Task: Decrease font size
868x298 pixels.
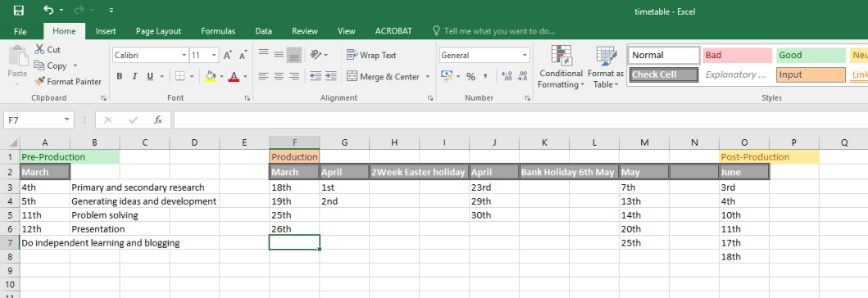Action: click(243, 56)
